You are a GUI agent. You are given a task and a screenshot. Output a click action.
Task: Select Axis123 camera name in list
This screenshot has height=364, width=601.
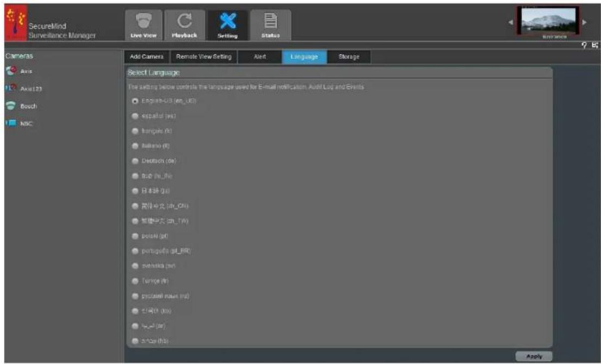[31, 89]
